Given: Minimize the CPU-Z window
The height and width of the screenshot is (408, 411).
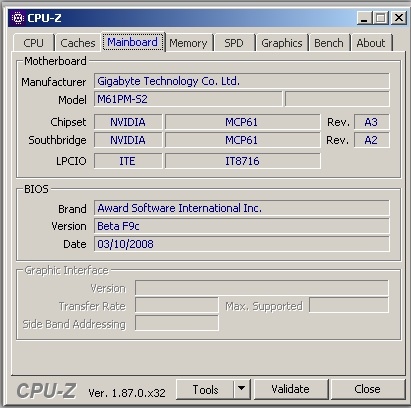Looking at the screenshot, I should pyautogui.click(x=364, y=18).
